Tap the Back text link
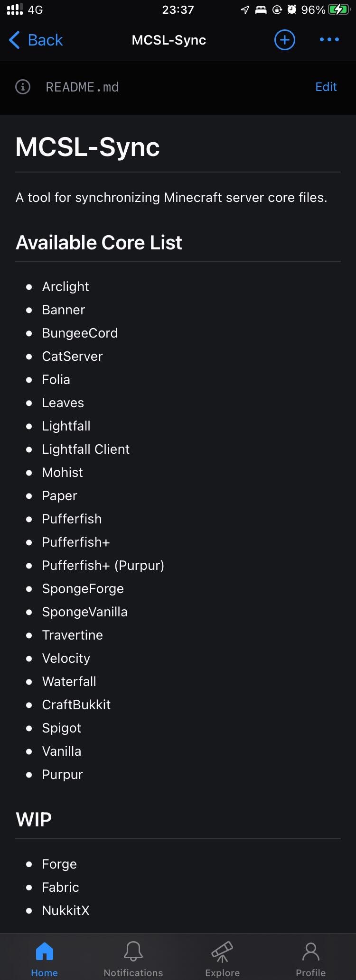This screenshot has width=356, height=980. pyautogui.click(x=45, y=40)
